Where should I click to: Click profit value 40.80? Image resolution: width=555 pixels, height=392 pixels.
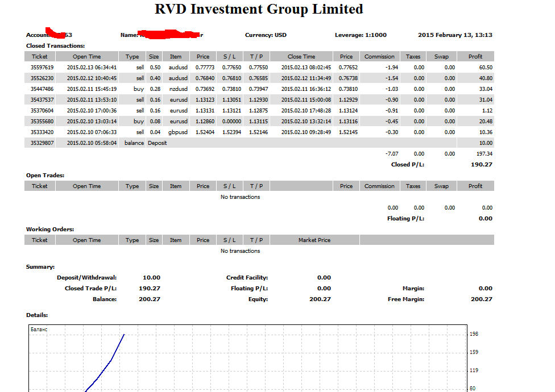point(486,78)
